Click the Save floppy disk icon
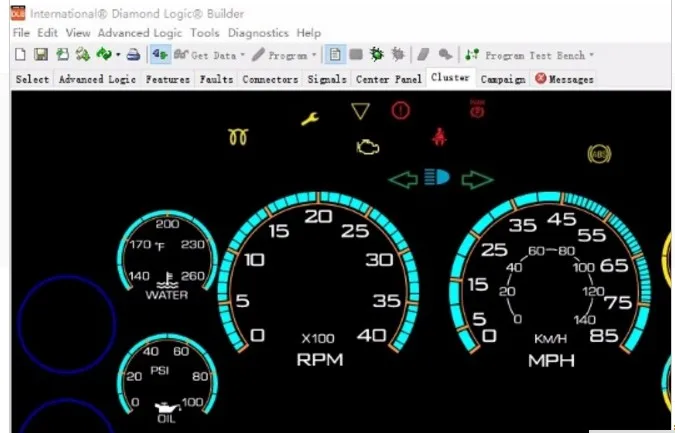675x433 pixels. (41, 55)
